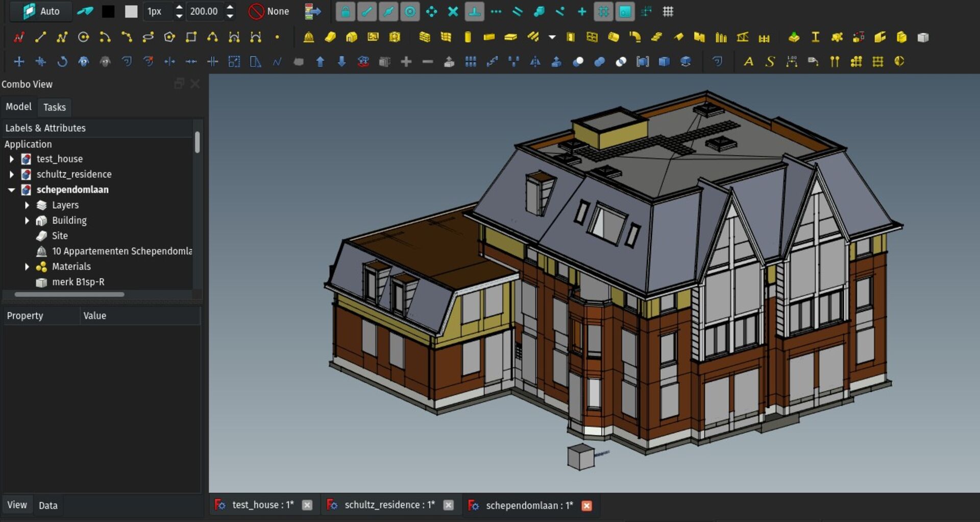Select the Dimension tool
Viewport: 980px width, 522px height.
coord(791,62)
